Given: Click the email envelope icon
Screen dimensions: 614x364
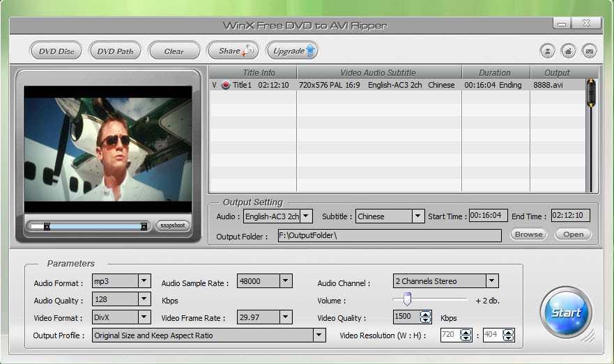Looking at the screenshot, I should pos(590,52).
